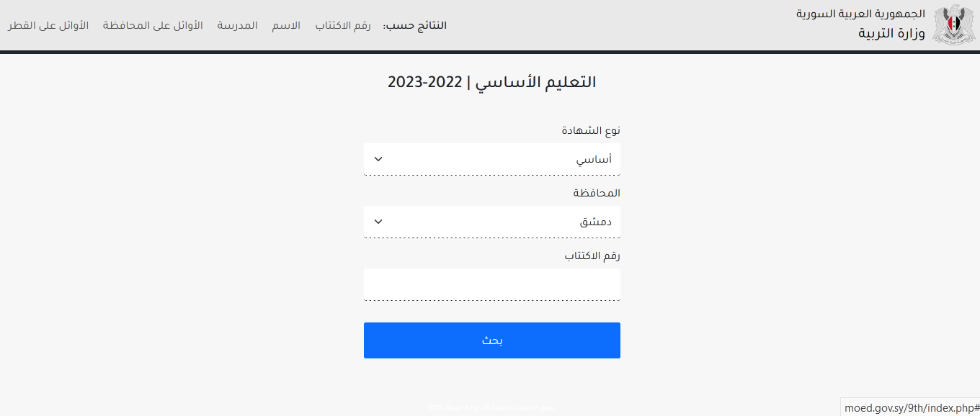Click the footer copyright text
Image resolution: width=980 pixels, height=416 pixels.
click(491, 407)
